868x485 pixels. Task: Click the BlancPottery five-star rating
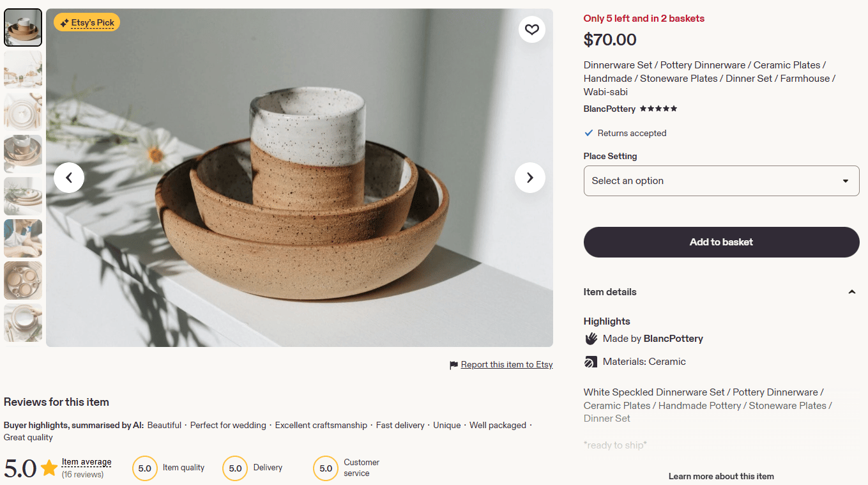click(x=658, y=109)
